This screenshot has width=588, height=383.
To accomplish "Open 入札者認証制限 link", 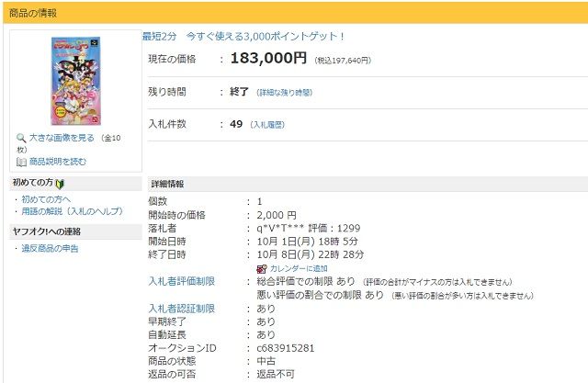I will [182, 309].
